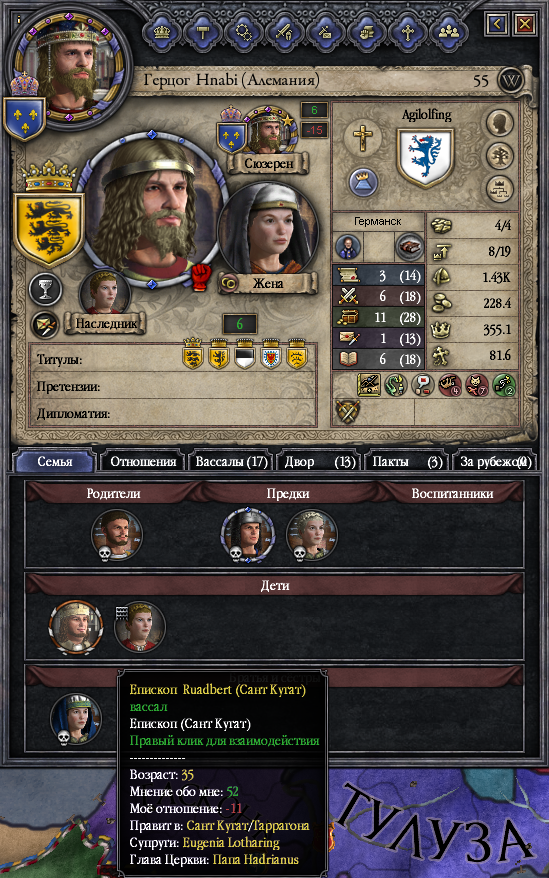Click the Agilolfing dynasty coat of arms
The height and width of the screenshot is (878, 549).
[x=425, y=157]
